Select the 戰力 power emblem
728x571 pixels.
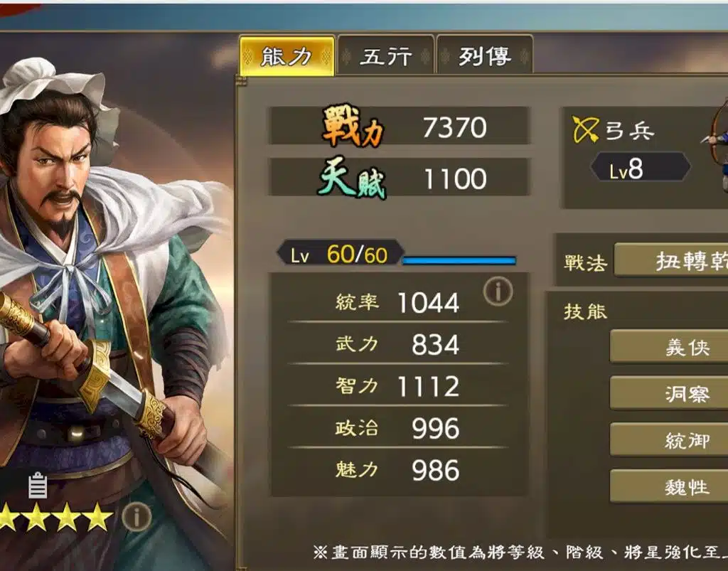coord(353,125)
